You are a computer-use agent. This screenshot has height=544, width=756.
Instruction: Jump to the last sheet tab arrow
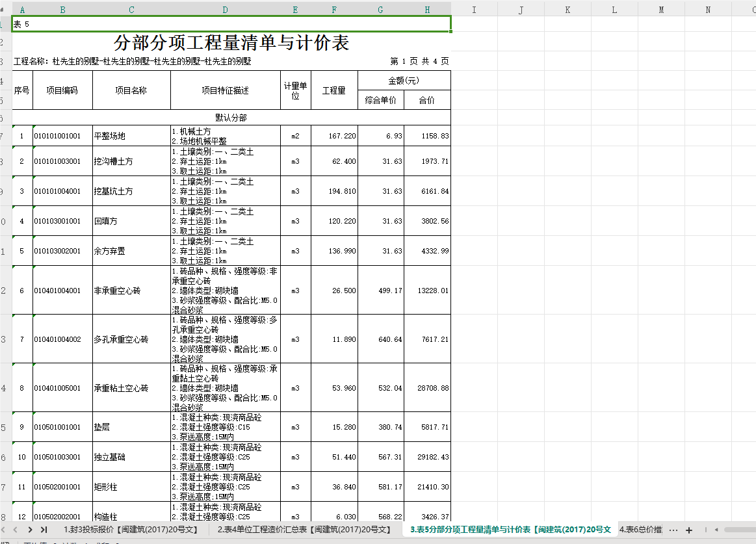(x=44, y=530)
